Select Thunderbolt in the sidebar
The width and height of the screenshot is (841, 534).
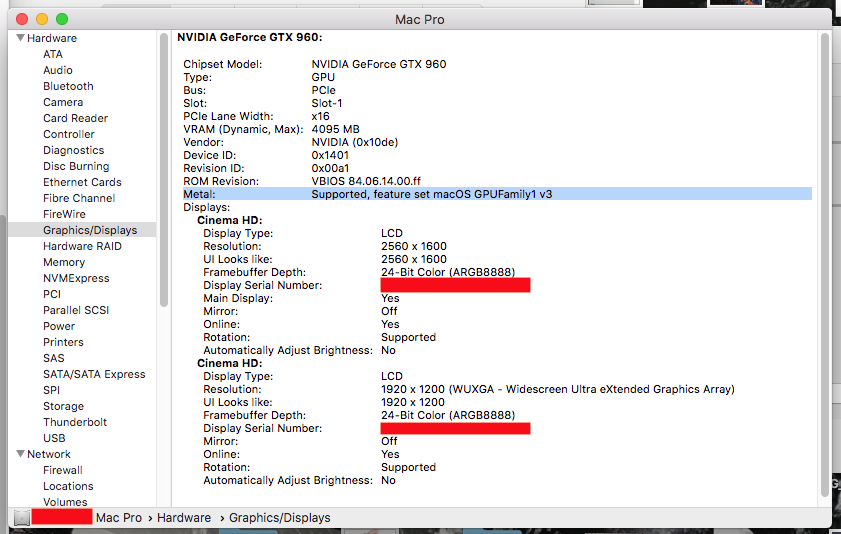(75, 422)
